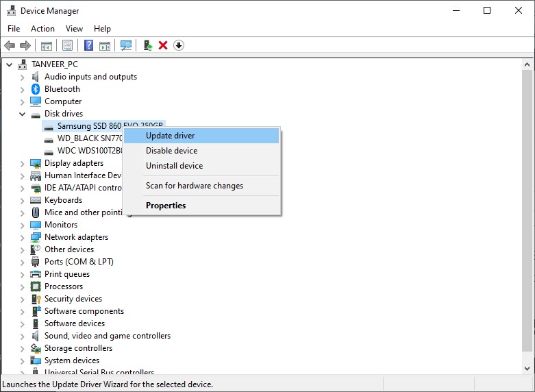Open the Action menu

click(x=42, y=29)
